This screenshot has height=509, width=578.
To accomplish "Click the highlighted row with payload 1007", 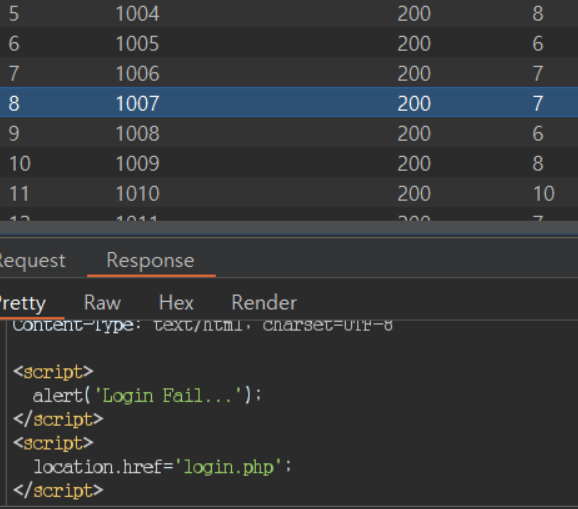I will (289, 103).
